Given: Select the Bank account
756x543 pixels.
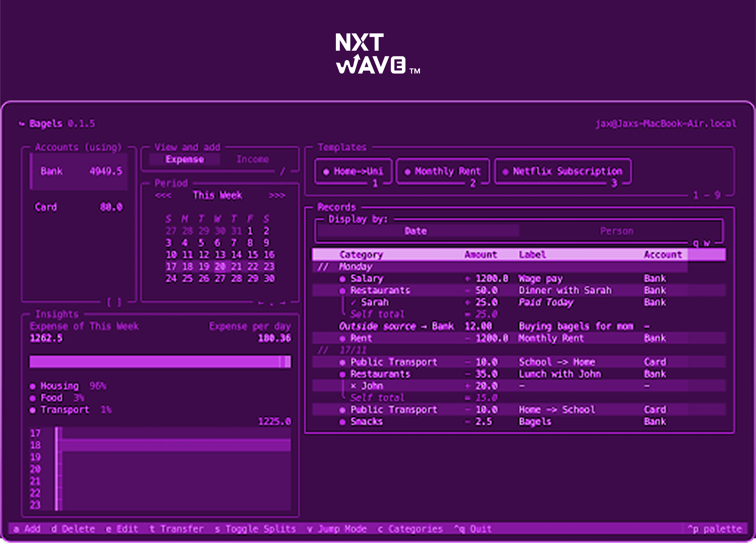Looking at the screenshot, I should pos(79,171).
